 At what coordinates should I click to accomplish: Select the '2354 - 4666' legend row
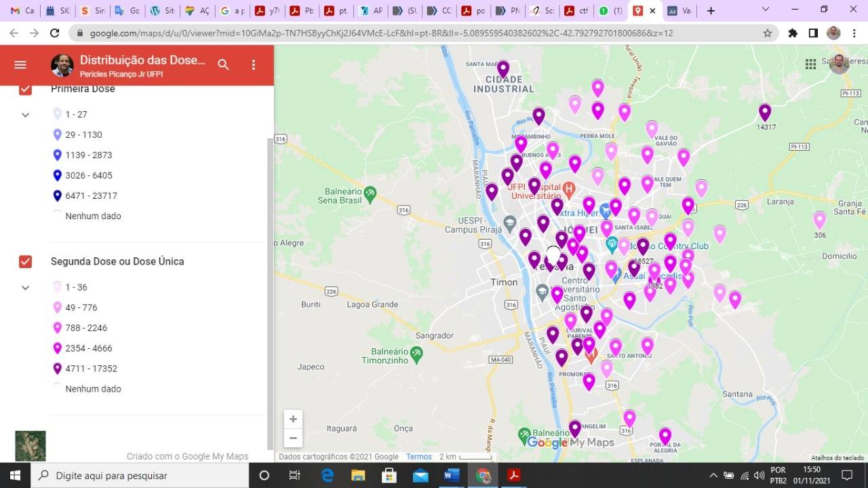point(81,348)
